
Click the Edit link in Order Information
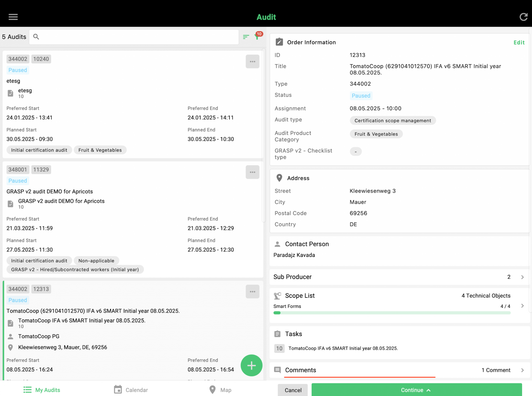(519, 43)
